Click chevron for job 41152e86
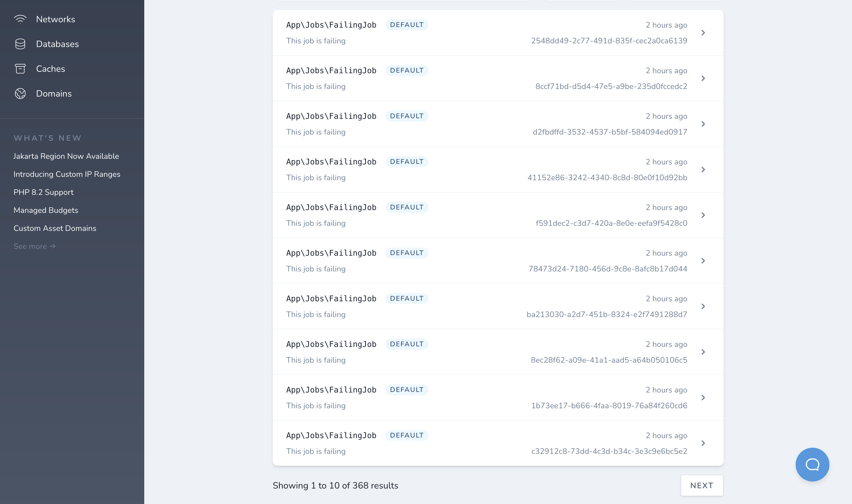852x504 pixels. (703, 170)
